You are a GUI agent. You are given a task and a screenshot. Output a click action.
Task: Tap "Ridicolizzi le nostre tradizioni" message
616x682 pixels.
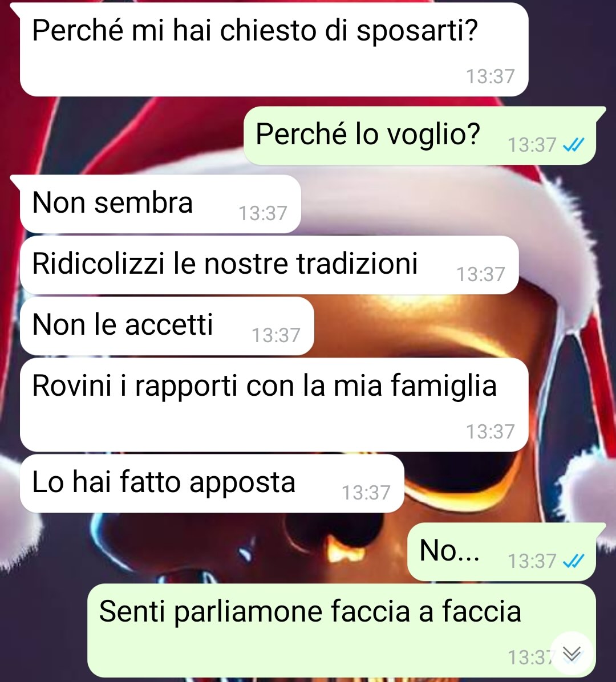click(x=269, y=265)
